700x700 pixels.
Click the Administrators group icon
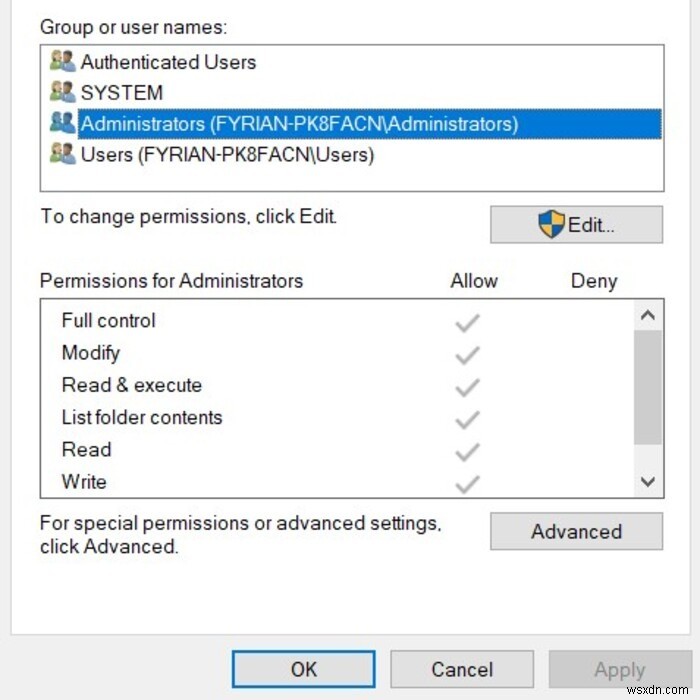click(63, 124)
